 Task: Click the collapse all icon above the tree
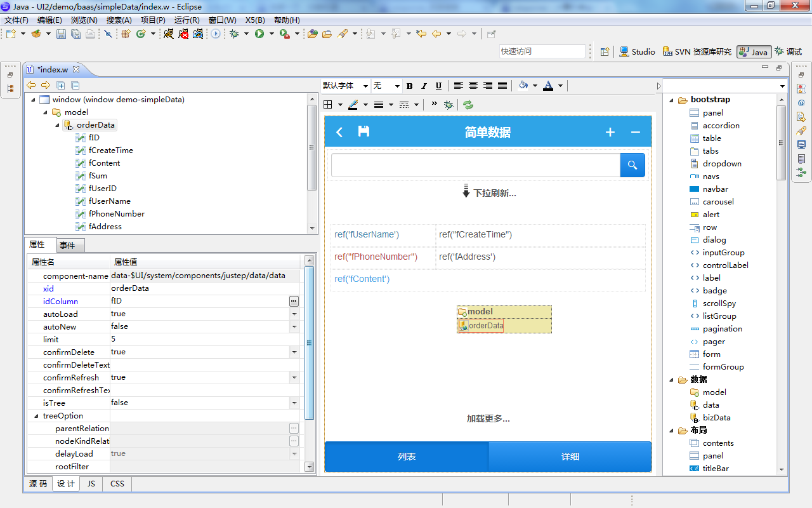[75, 86]
